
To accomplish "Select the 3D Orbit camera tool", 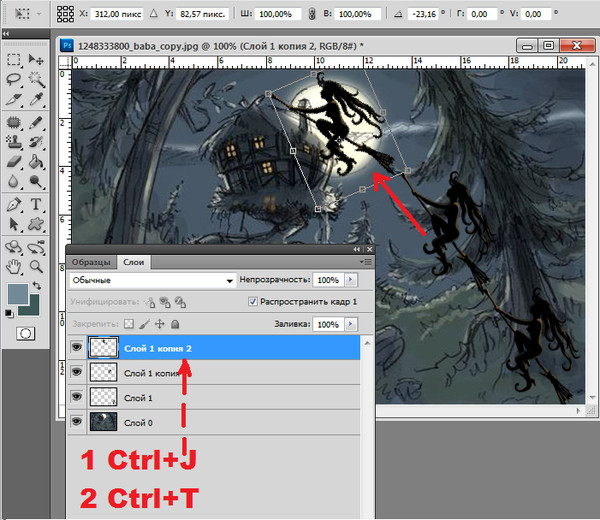I will (x=36, y=247).
